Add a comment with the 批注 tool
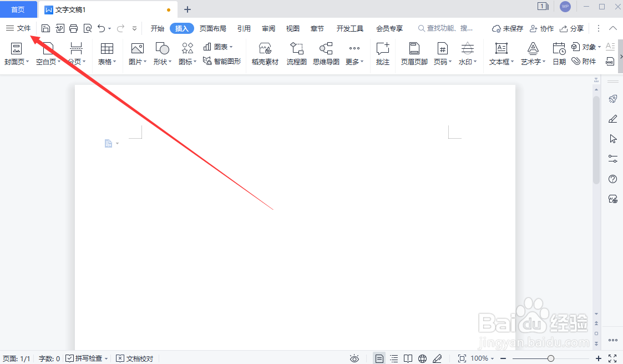 click(x=383, y=53)
